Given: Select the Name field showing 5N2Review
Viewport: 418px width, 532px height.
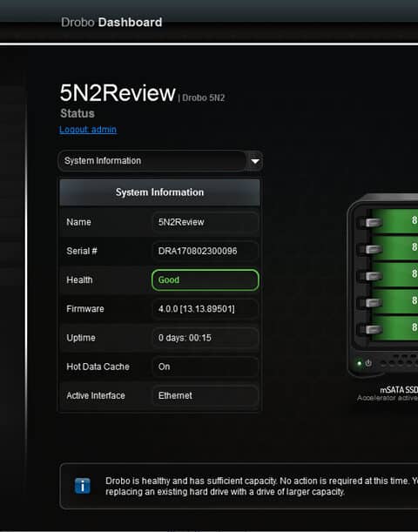Looking at the screenshot, I should (205, 222).
